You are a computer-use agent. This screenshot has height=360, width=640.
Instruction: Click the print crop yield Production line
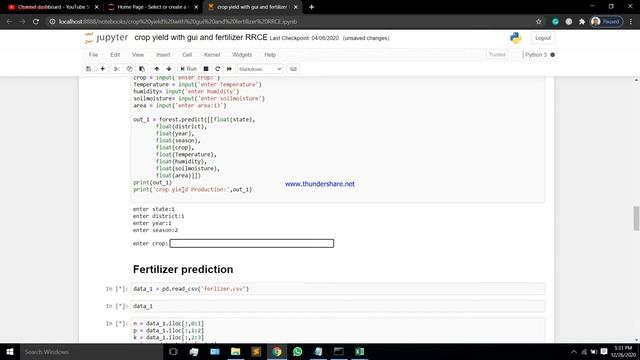click(193, 190)
